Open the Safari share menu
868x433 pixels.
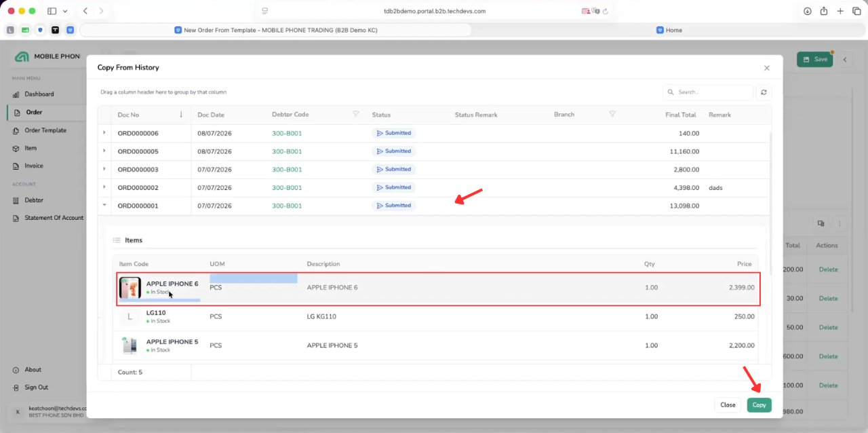coord(824,11)
